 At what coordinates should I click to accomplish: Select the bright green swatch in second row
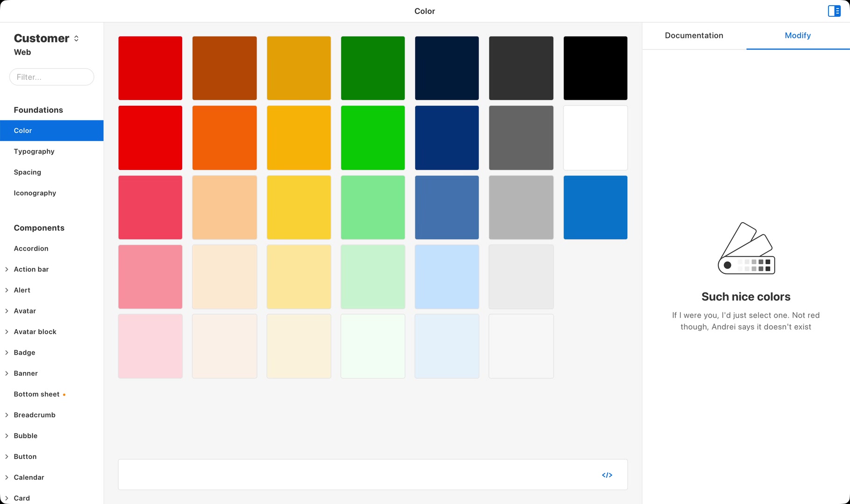coord(373,138)
